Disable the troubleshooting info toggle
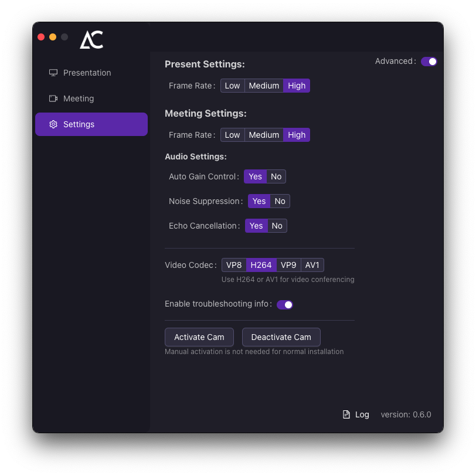The image size is (476, 476). point(285,304)
